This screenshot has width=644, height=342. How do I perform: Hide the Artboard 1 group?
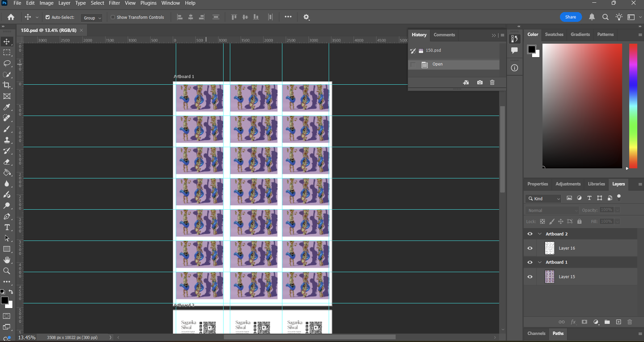(530, 262)
